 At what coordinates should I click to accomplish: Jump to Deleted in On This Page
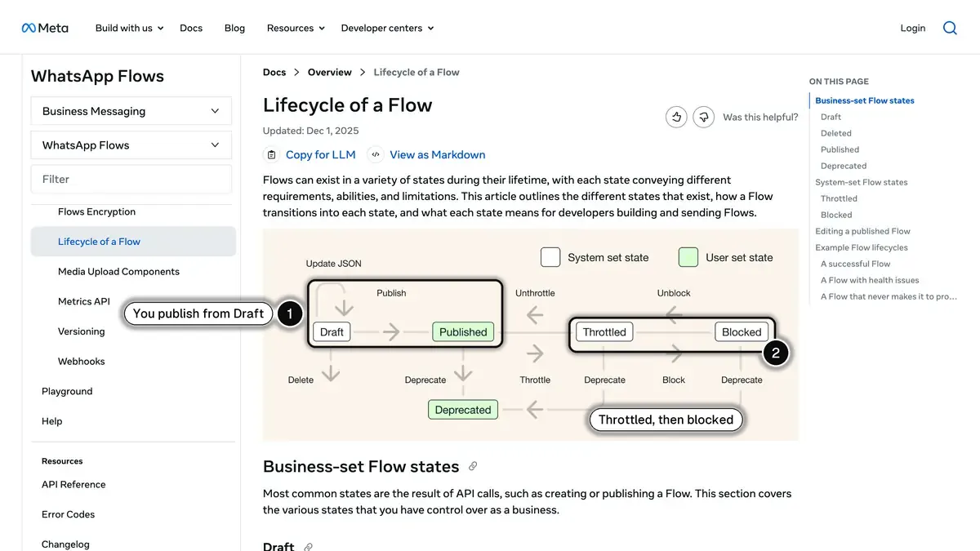[x=836, y=133]
